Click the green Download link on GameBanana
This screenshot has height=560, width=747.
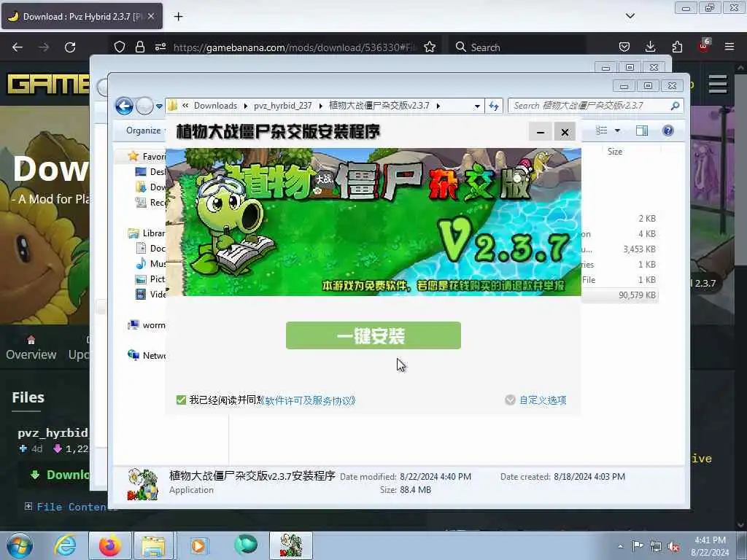60,475
